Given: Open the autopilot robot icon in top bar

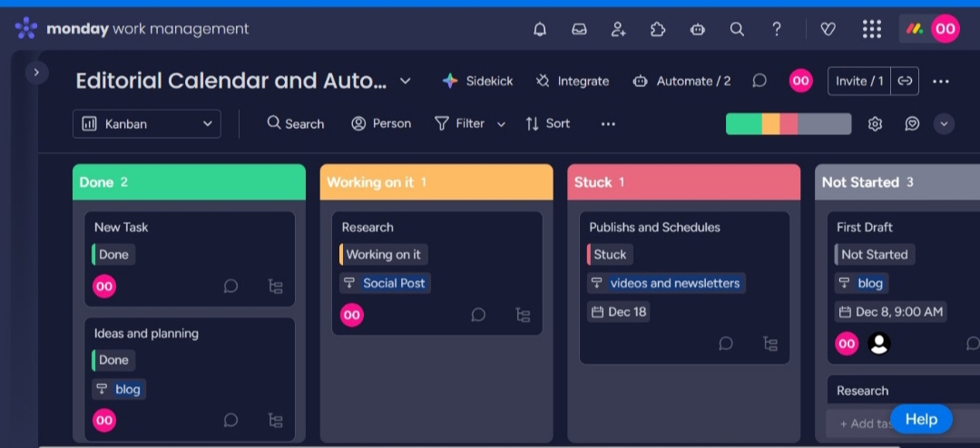Looking at the screenshot, I should click(698, 29).
